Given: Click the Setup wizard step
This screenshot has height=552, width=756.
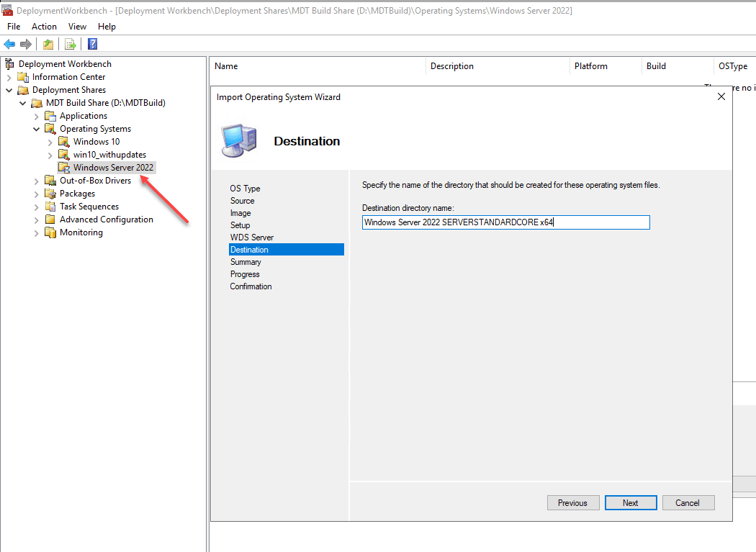Looking at the screenshot, I should (x=240, y=225).
